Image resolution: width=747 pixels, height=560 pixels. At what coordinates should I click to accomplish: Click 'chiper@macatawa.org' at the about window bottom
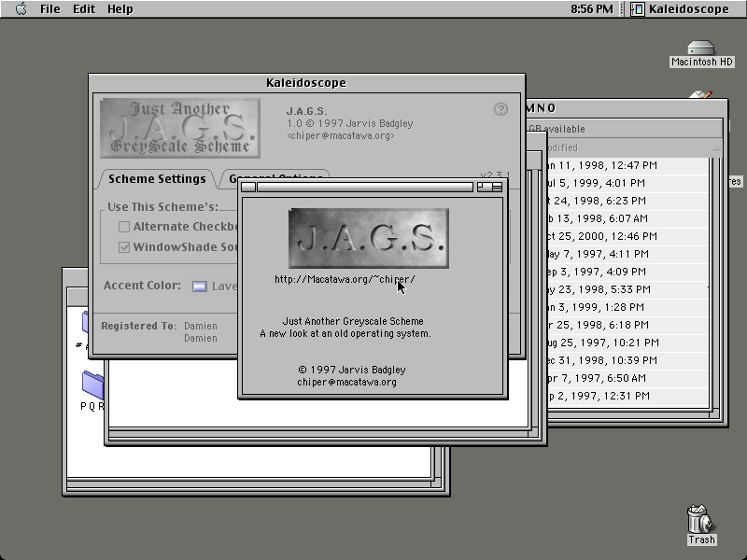pos(346,383)
